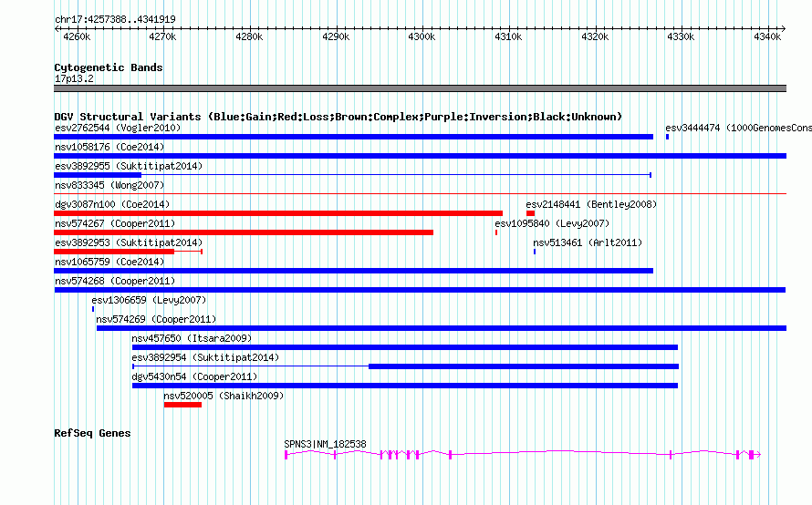This screenshot has height=505, width=812.
Task: Click the 17p13.2 cytogenetic band bar
Action: (420, 88)
